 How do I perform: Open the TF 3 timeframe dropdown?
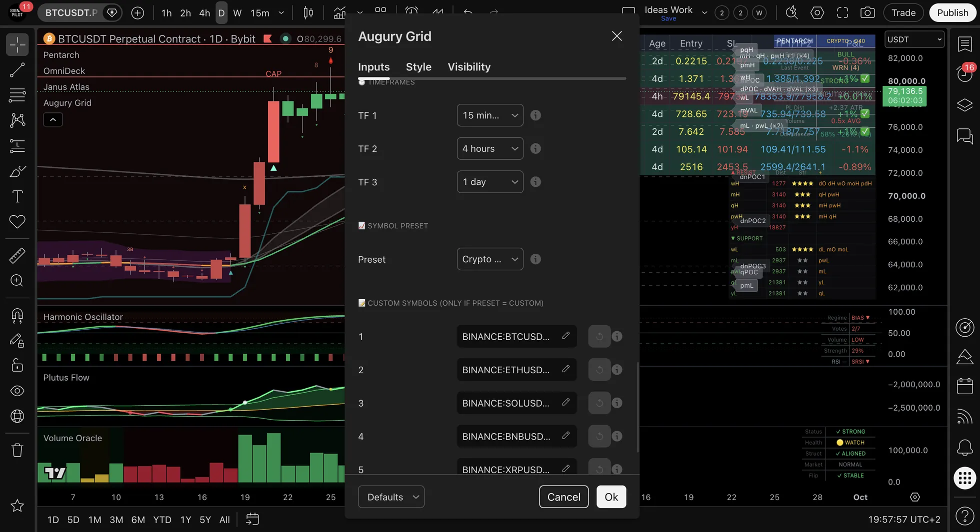(490, 182)
